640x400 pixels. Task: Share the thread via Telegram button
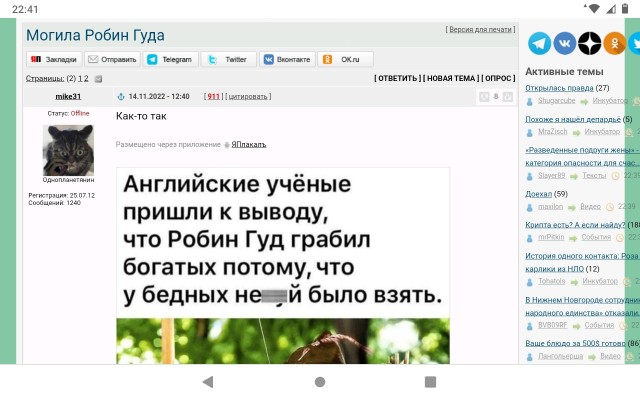pos(171,60)
